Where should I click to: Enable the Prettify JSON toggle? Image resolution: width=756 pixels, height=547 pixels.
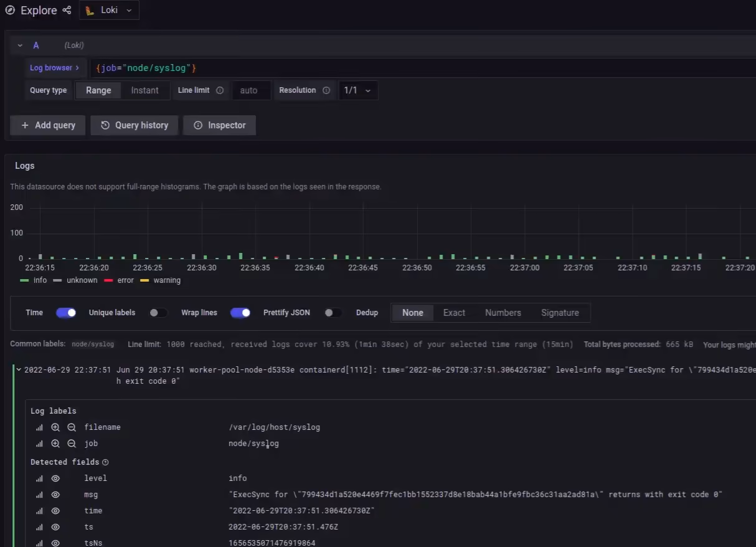[333, 312]
